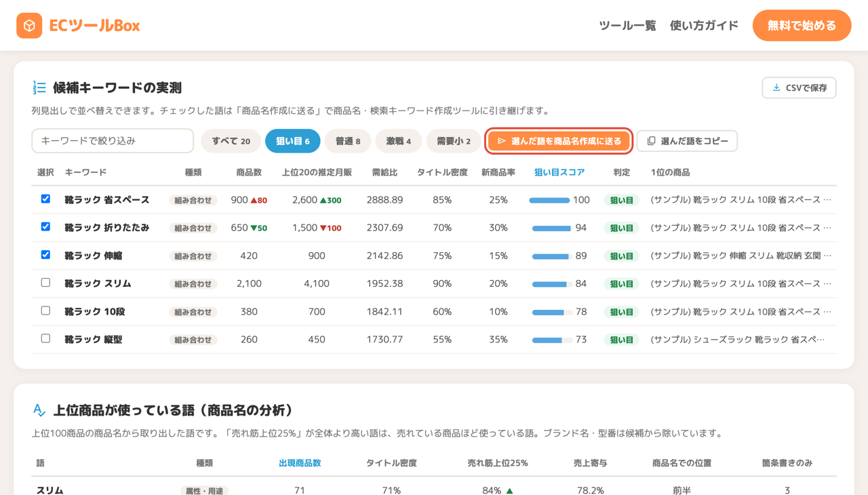Click the list icon beside 候補キーワードの実測
This screenshot has width=868, height=495.
[39, 87]
